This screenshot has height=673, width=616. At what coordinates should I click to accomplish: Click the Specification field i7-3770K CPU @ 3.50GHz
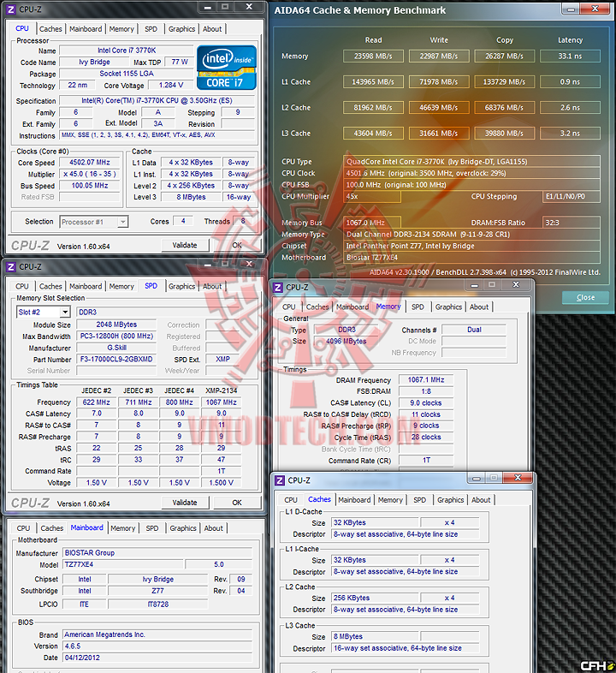coord(157,100)
